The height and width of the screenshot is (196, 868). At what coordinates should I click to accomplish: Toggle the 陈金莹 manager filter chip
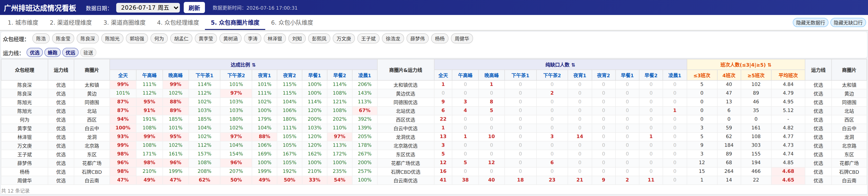point(63,38)
